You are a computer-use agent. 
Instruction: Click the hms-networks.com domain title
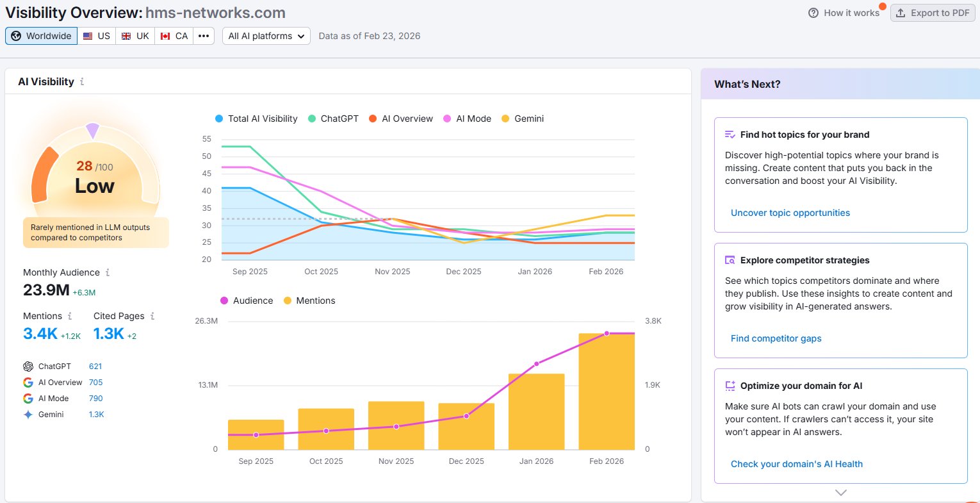tap(215, 13)
